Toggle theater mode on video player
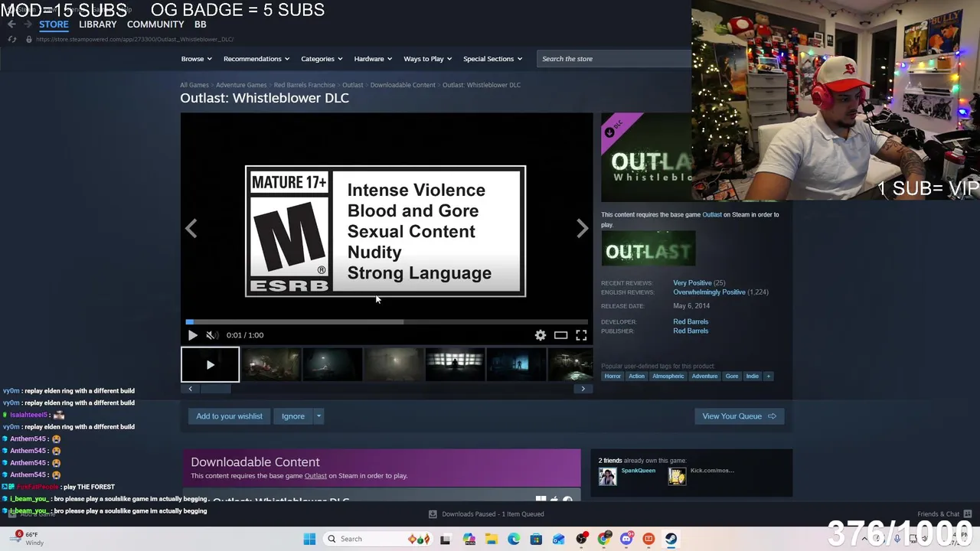Screen dimensions: 980x551 (x=561, y=335)
